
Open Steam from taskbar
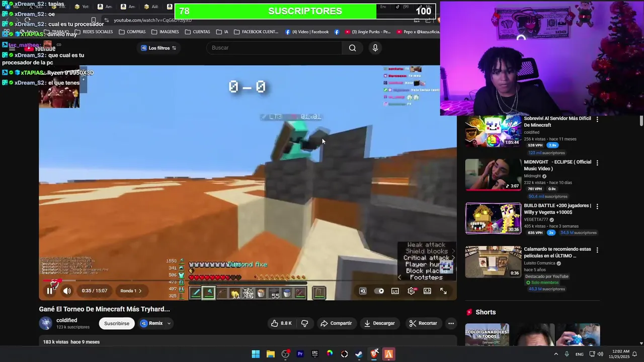point(359,354)
